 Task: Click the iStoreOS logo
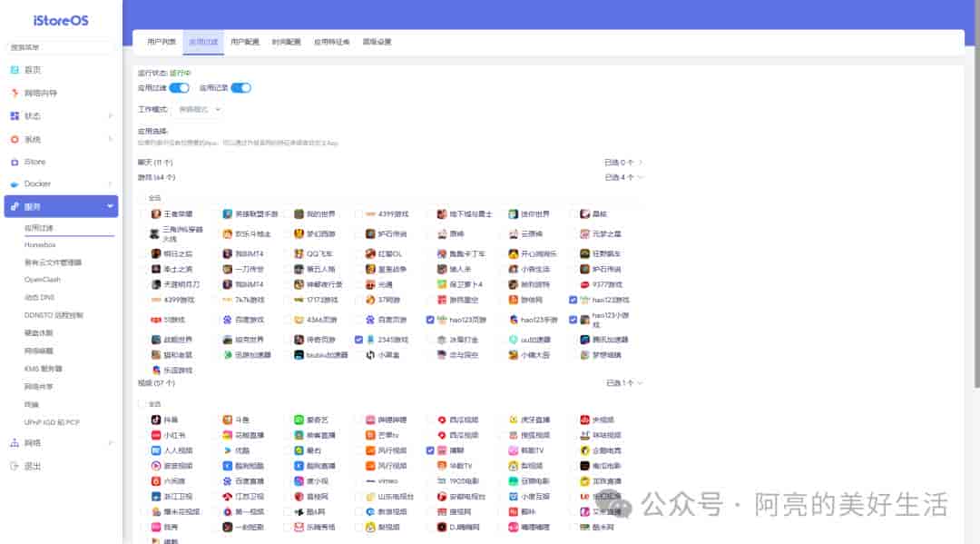61,21
